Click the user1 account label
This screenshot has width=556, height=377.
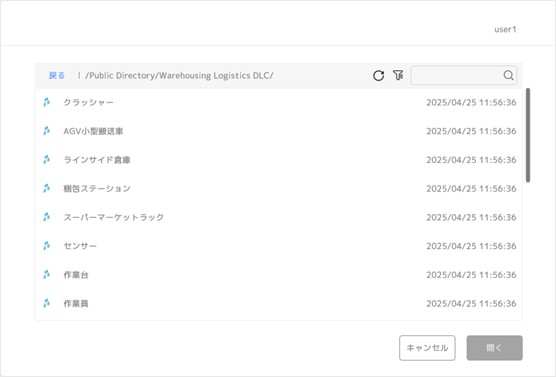tap(505, 29)
